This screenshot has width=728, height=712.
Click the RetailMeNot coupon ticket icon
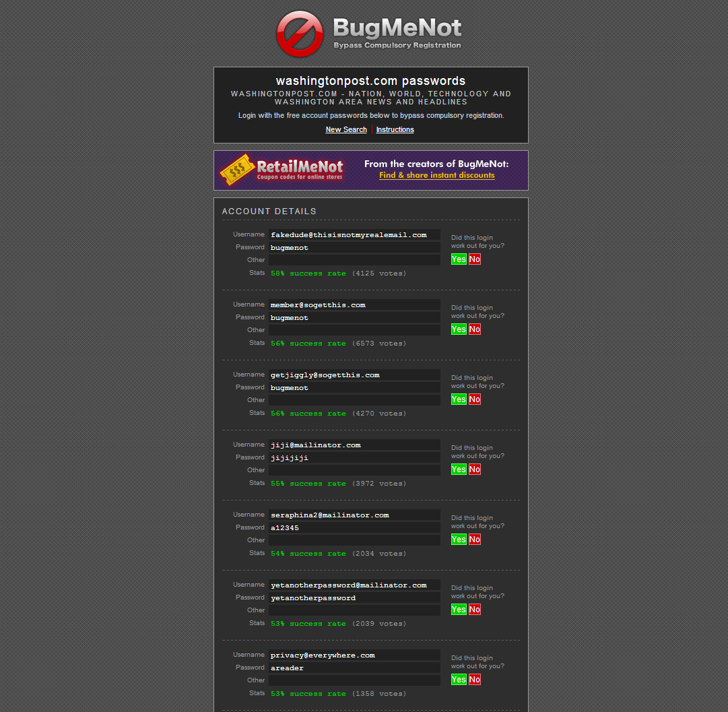[x=237, y=170]
